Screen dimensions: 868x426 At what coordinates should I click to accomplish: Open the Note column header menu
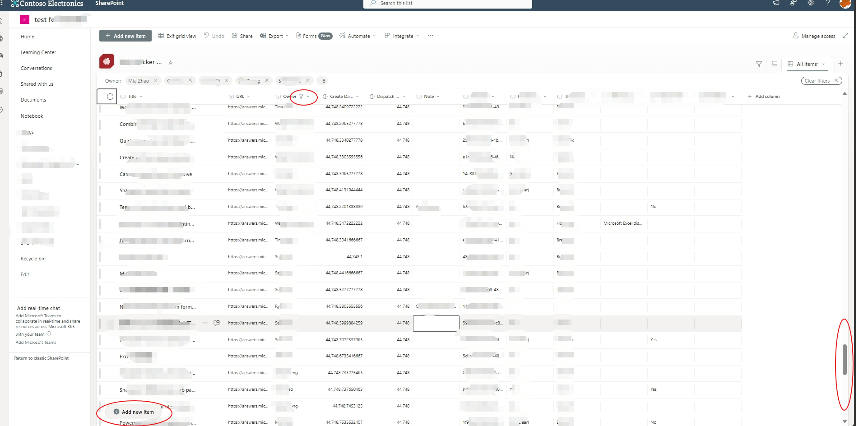click(x=428, y=97)
